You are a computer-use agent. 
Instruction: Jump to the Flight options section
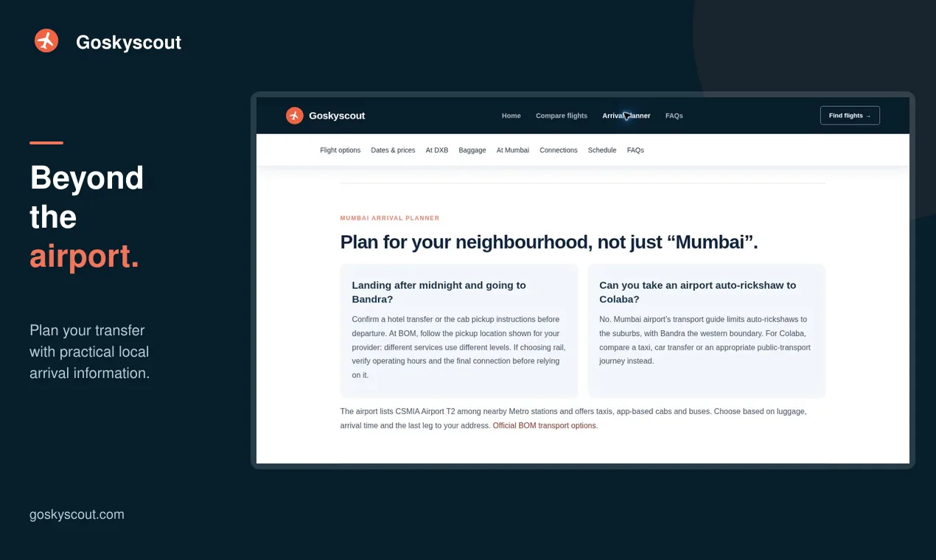340,150
